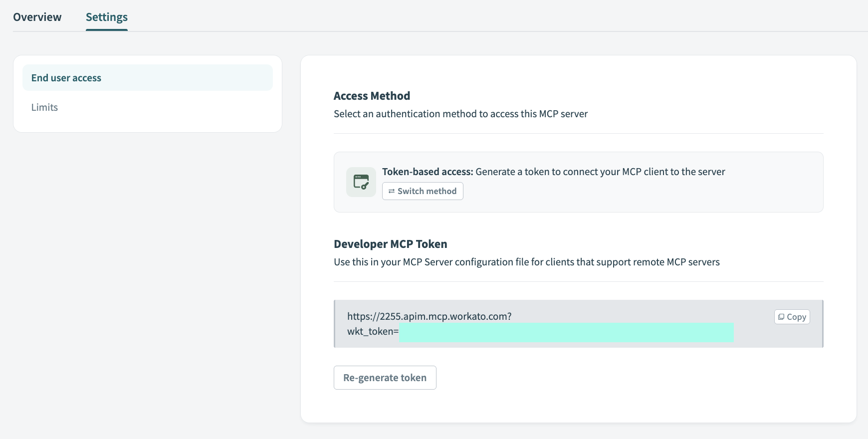Click the copy icon beside Copy
The height and width of the screenshot is (439, 868).
click(x=781, y=317)
